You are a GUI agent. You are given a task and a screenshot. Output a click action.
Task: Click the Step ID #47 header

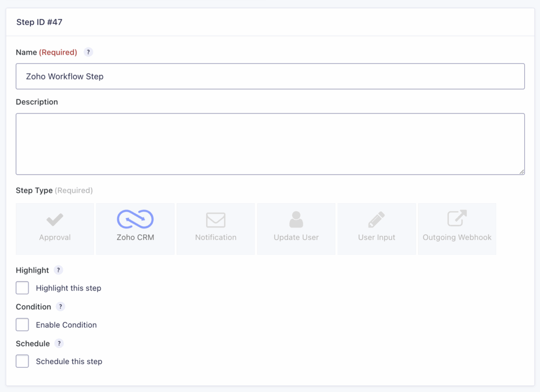(x=39, y=22)
